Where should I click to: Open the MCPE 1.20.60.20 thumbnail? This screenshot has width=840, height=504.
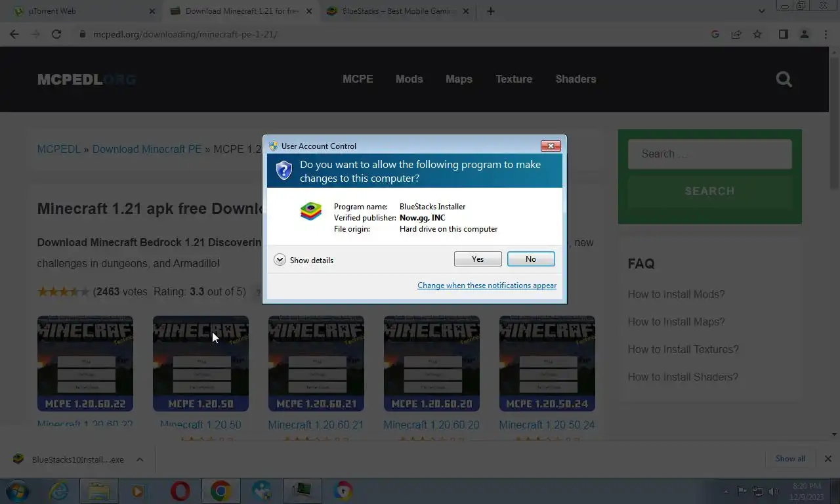[432, 364]
